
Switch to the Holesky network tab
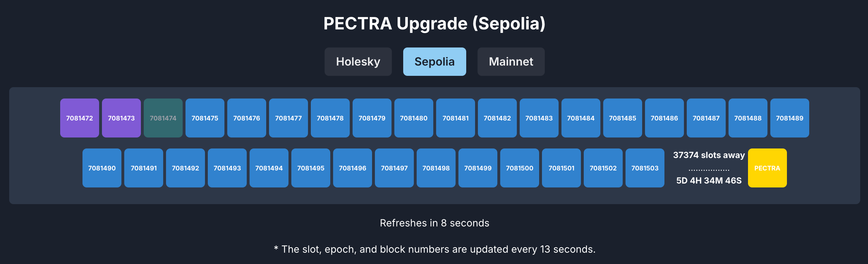pyautogui.click(x=358, y=62)
